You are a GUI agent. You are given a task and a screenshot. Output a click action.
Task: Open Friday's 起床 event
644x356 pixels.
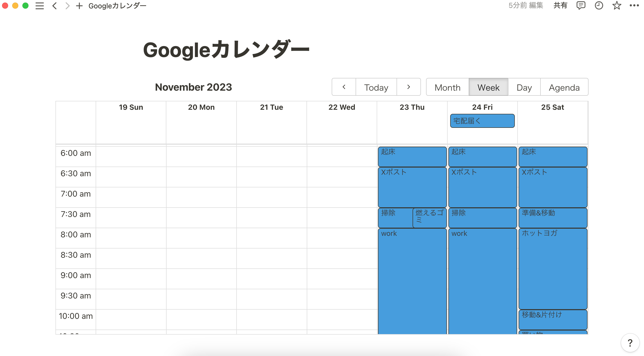482,157
